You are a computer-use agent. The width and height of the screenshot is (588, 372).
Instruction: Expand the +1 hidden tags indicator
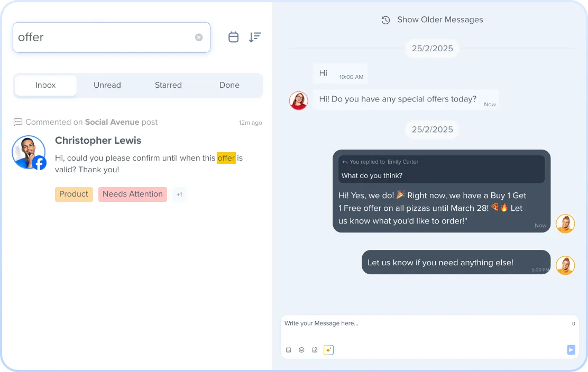pos(179,194)
